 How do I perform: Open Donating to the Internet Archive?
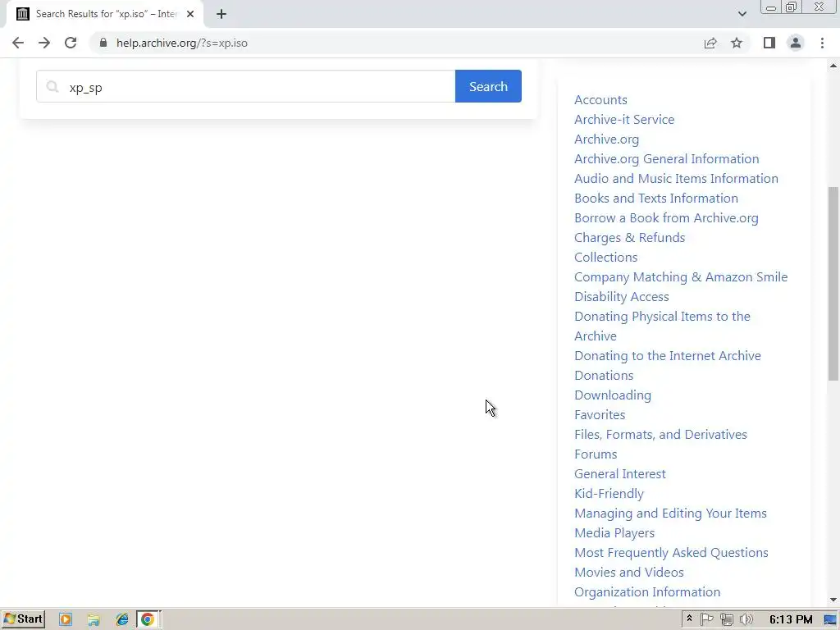pos(668,356)
